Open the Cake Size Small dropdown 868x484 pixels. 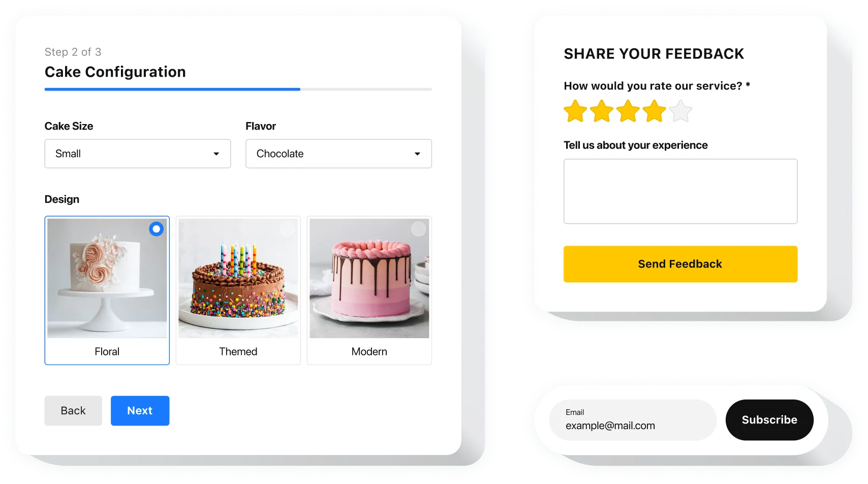[x=138, y=154]
